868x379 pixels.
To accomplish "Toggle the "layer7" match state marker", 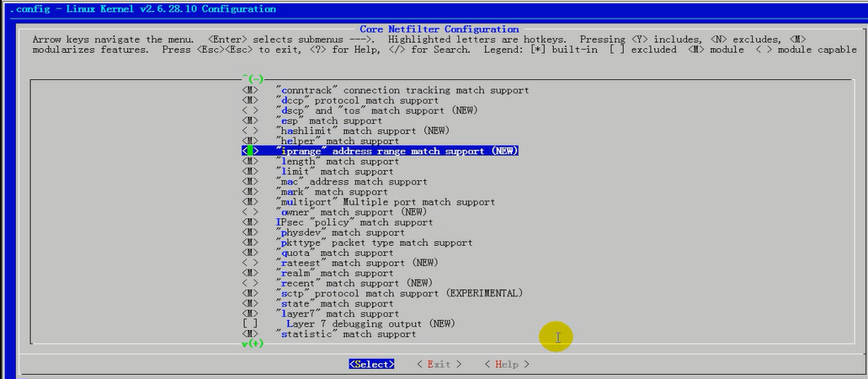I will pos(250,313).
